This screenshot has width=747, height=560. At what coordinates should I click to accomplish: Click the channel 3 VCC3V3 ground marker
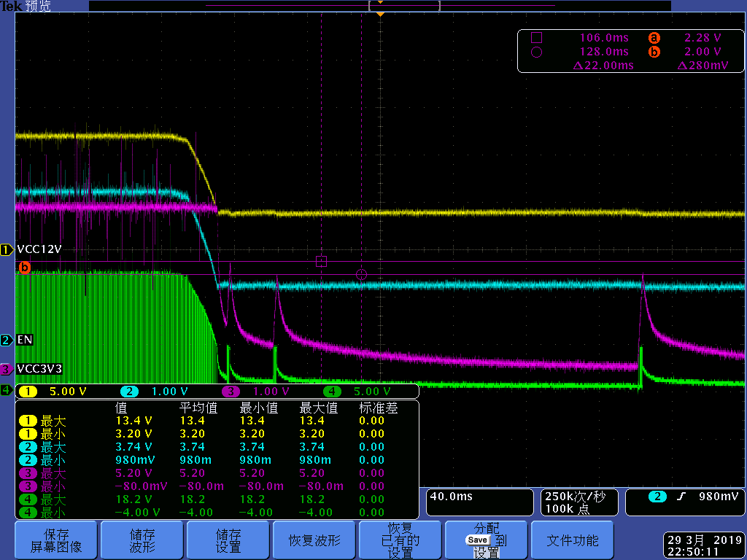[7, 368]
